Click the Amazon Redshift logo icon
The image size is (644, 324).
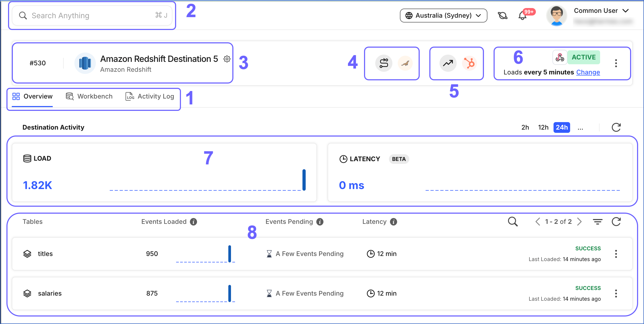click(x=85, y=63)
